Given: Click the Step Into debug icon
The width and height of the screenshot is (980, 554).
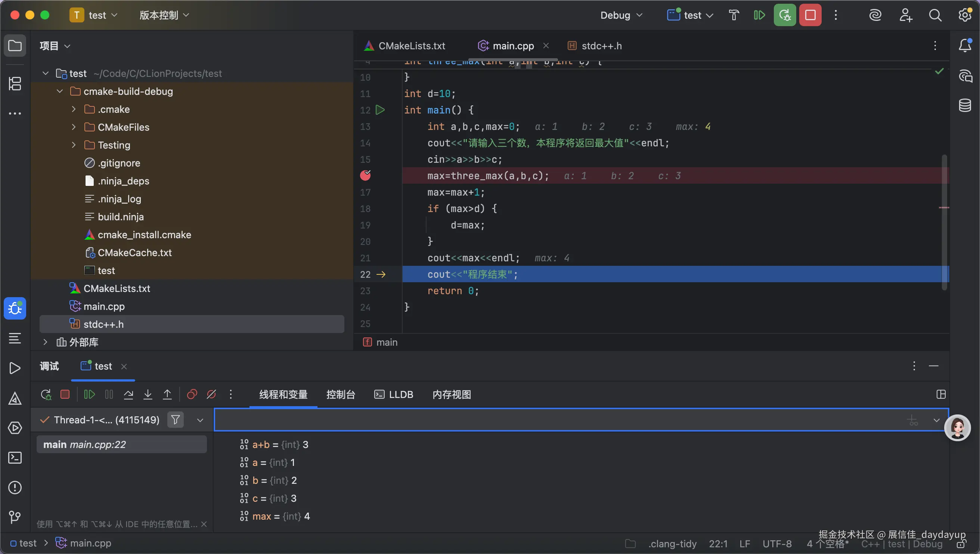Looking at the screenshot, I should click(148, 395).
